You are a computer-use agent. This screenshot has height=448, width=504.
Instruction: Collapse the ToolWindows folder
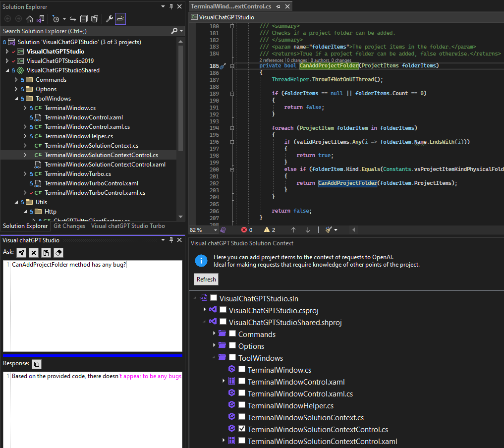(16, 98)
